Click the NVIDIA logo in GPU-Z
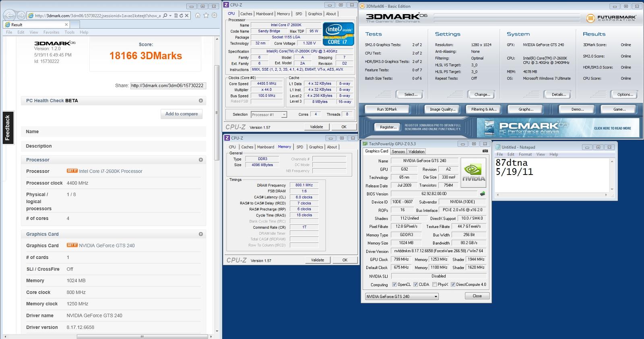This screenshot has width=644, height=339. pyautogui.click(x=473, y=172)
